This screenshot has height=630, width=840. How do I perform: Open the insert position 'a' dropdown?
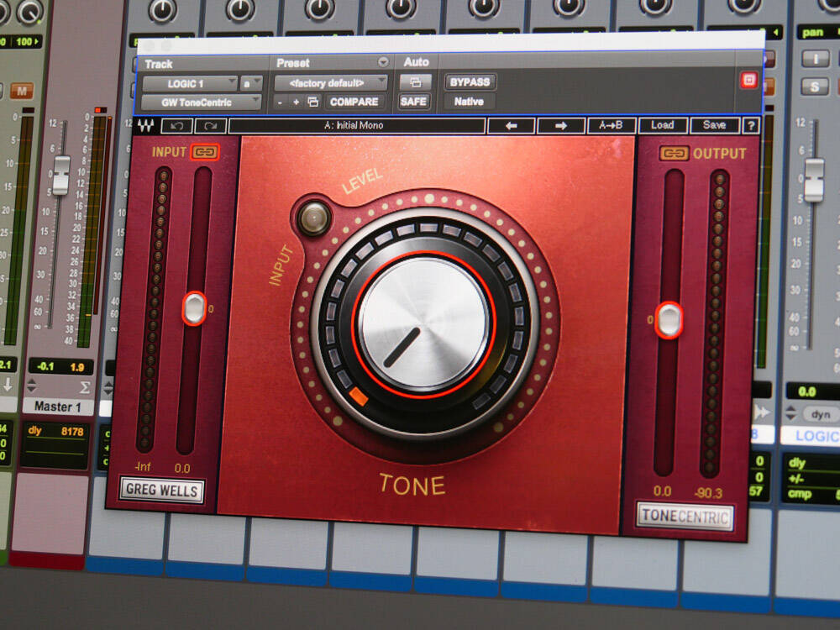[x=251, y=83]
